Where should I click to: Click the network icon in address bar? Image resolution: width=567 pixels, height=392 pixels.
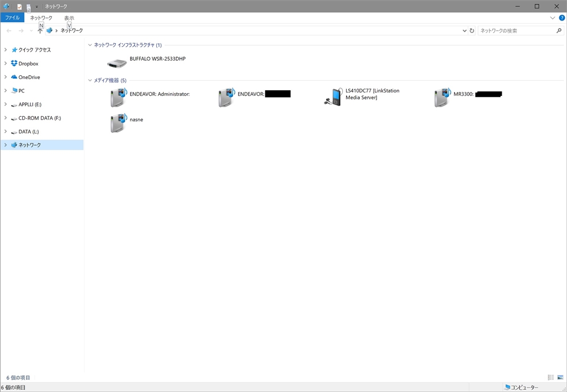(x=49, y=31)
